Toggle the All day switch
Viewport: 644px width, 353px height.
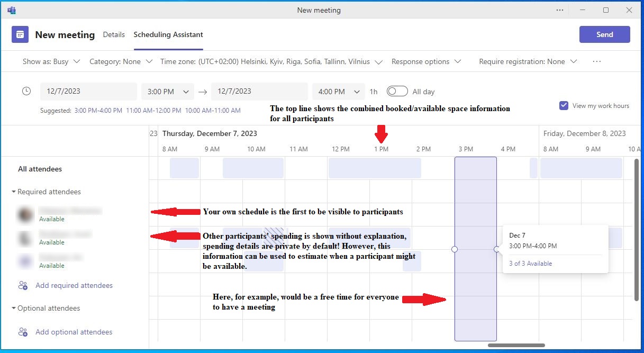[x=397, y=91]
